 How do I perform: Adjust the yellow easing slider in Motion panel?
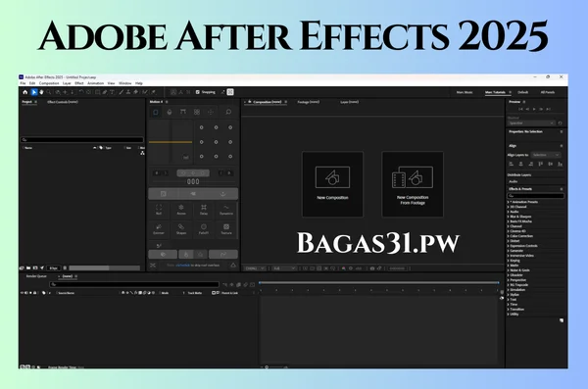click(171, 142)
